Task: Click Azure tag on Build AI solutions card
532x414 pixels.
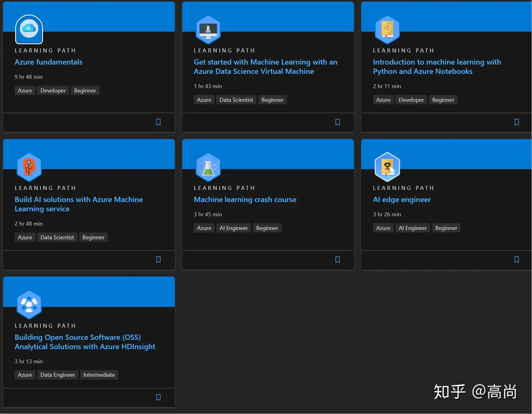Action: tap(25, 237)
